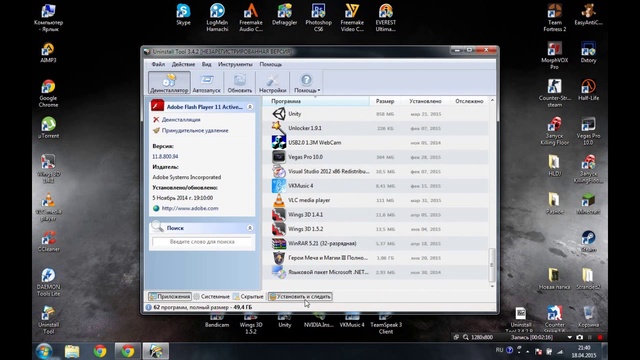Open CCleaner desktop shortcut
Viewport: 640px width, 360px height.
point(48,241)
